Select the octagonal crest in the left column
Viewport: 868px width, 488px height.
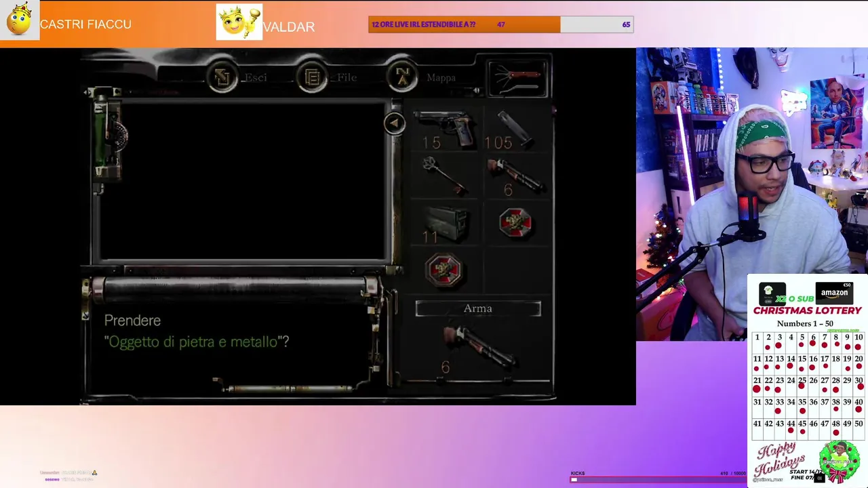[x=444, y=269]
